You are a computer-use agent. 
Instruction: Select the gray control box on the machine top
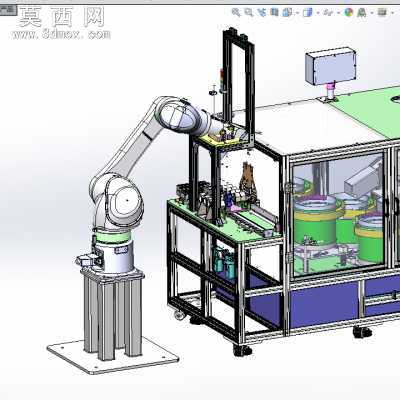[331, 66]
